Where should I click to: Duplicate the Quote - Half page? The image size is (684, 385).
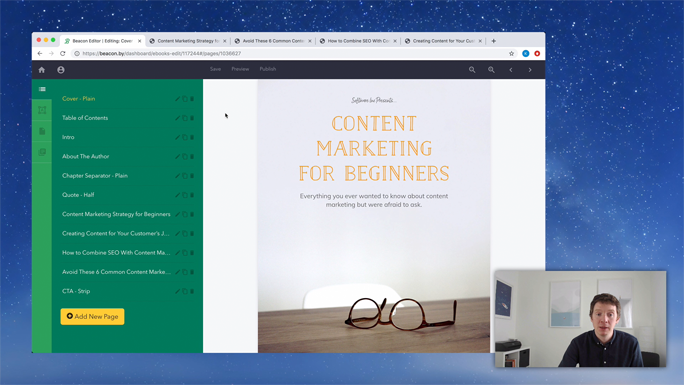point(185,195)
